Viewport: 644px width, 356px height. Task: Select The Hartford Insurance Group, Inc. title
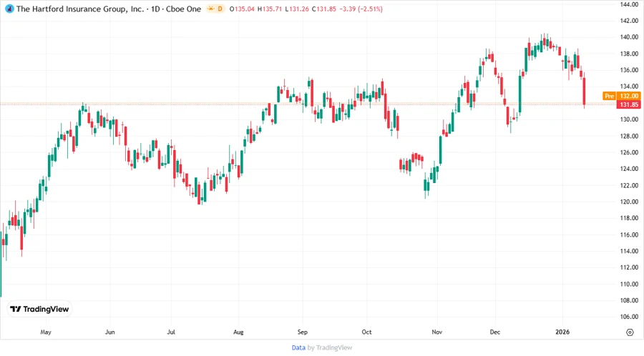pos(80,9)
